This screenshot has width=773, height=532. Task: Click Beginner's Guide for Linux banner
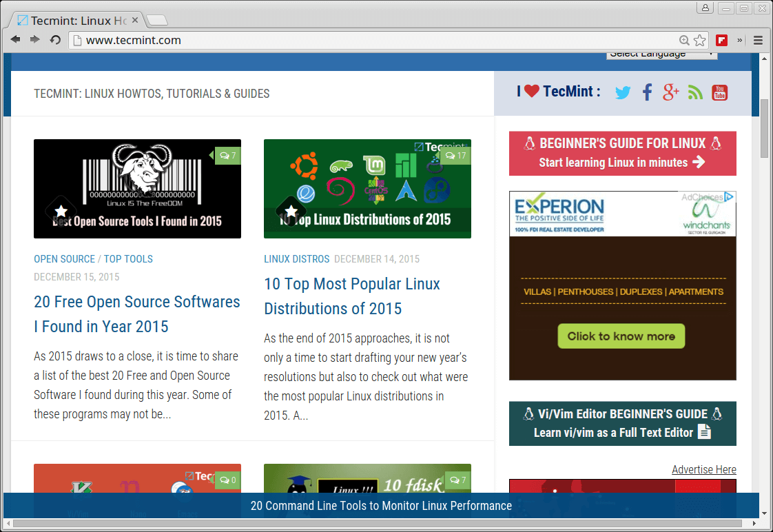[x=623, y=154]
